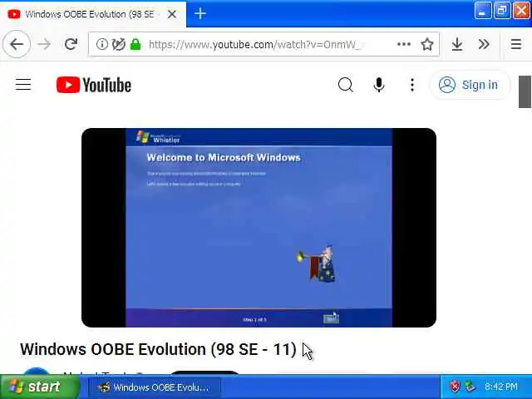This screenshot has width=532, height=399.
Task: Click the 8:42 PM taskbar clock
Action: pyautogui.click(x=501, y=387)
